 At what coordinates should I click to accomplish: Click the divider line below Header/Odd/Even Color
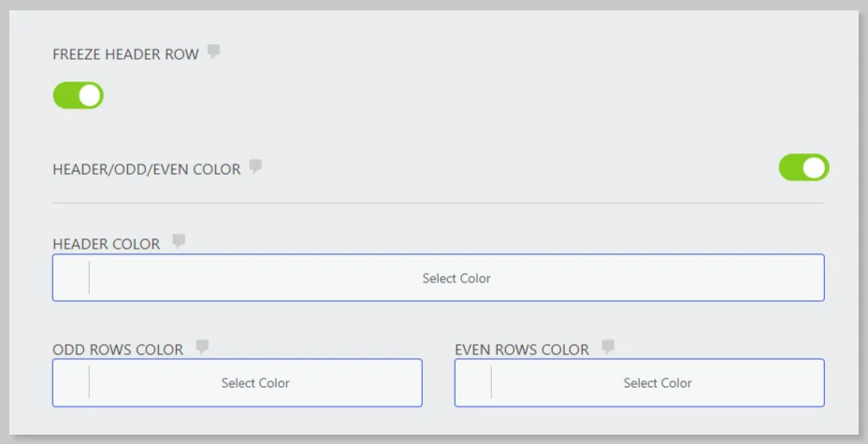tap(439, 203)
